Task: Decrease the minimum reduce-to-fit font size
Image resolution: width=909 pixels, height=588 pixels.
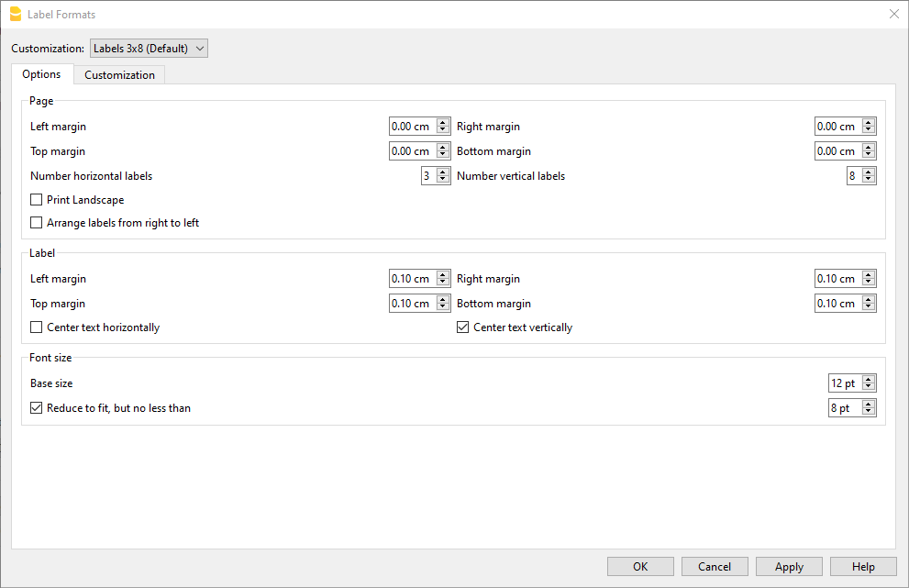Action: (x=869, y=412)
